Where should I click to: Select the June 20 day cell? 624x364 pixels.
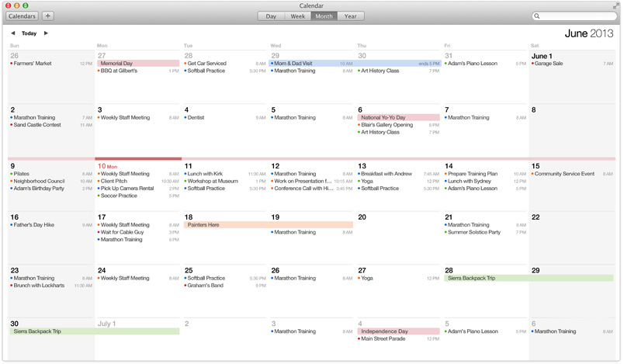(x=398, y=237)
